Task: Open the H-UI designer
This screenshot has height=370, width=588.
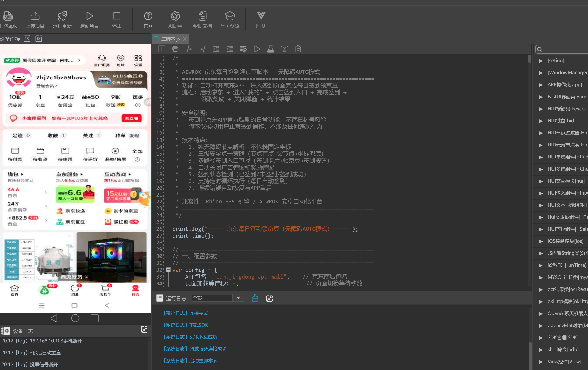Action: click(x=261, y=20)
